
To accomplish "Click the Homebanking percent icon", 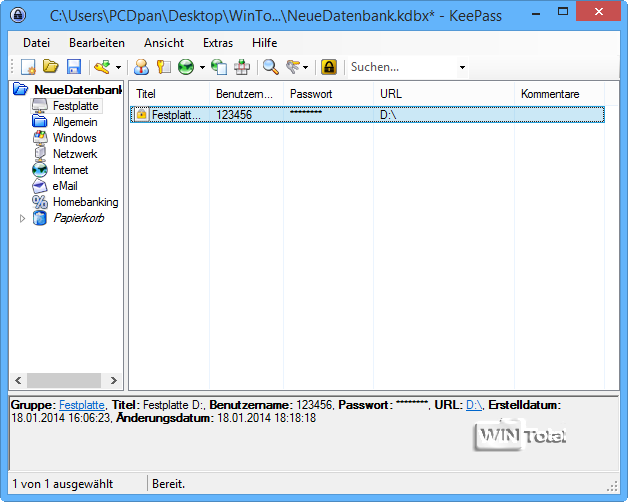I will 40,202.
